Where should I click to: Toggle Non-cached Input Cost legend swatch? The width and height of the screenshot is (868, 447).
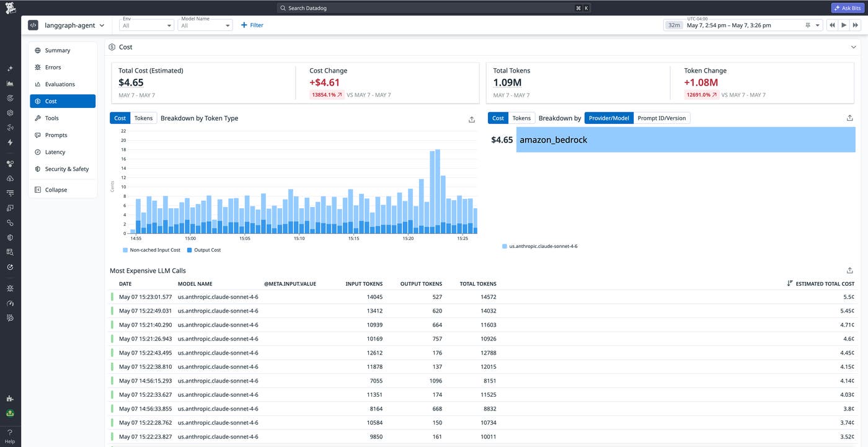point(125,250)
